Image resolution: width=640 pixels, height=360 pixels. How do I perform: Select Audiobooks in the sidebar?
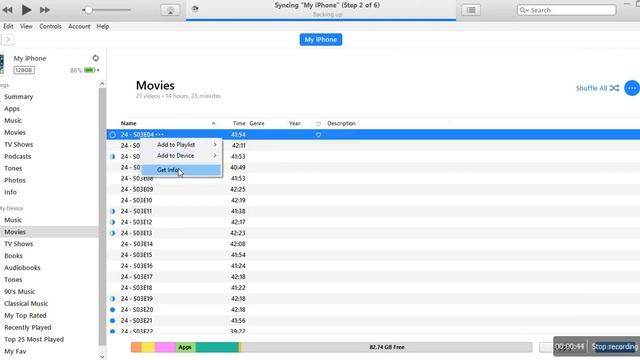coord(22,268)
